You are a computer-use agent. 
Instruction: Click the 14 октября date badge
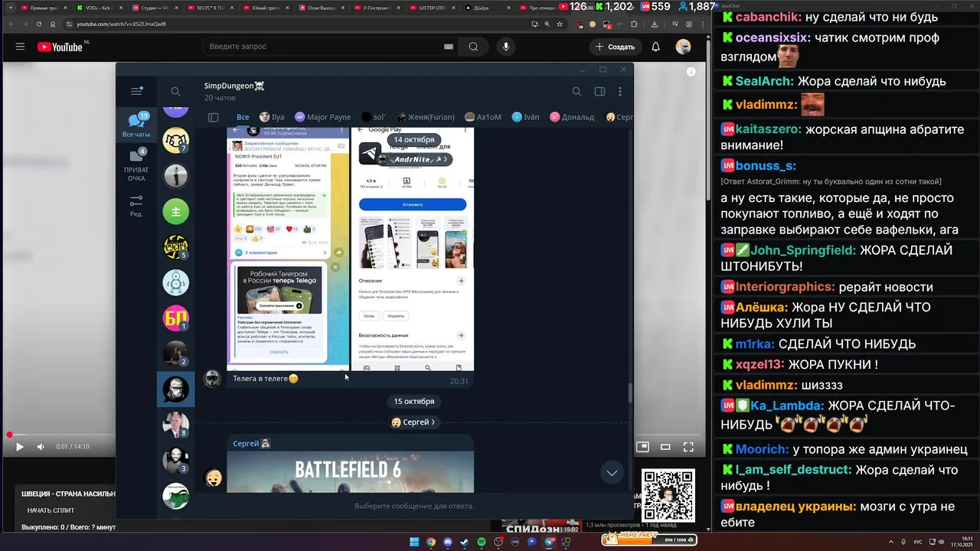(x=413, y=140)
